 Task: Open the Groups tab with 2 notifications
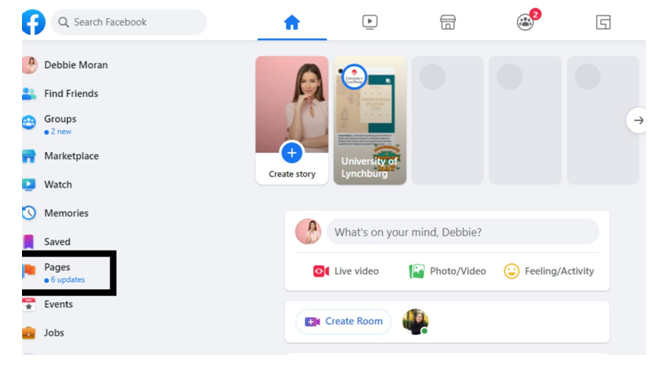[x=526, y=21]
